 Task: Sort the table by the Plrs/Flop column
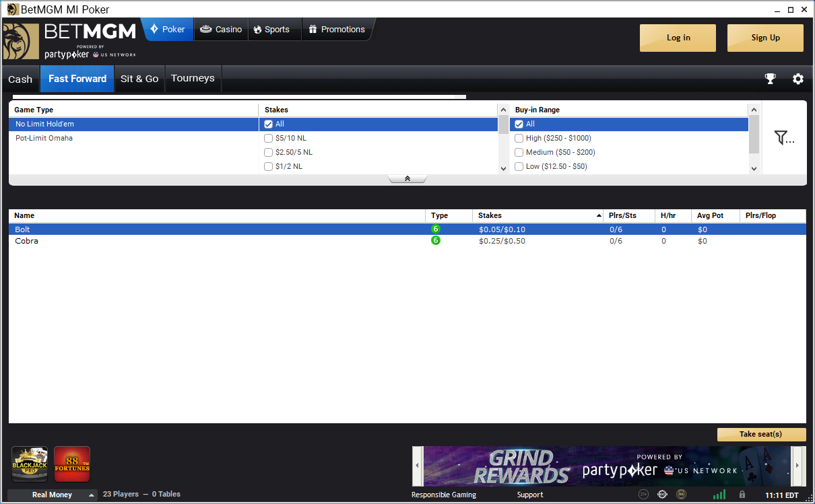(x=773, y=215)
